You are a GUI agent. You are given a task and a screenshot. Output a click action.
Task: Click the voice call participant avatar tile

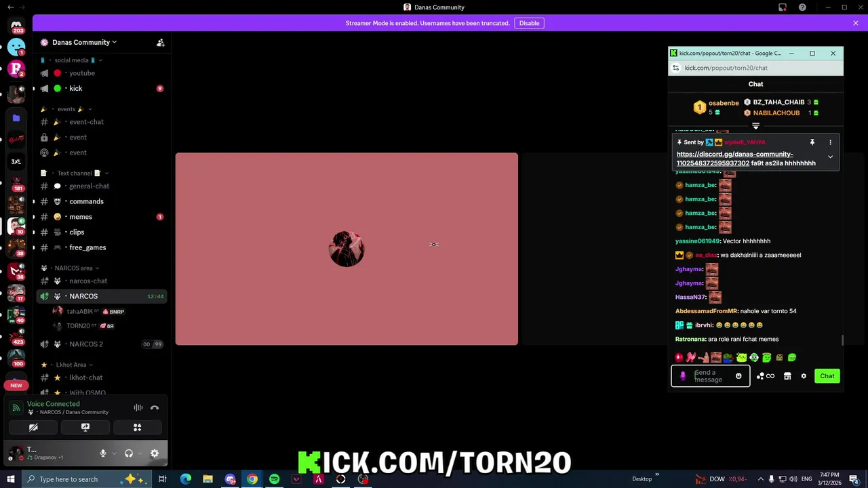[347, 249]
